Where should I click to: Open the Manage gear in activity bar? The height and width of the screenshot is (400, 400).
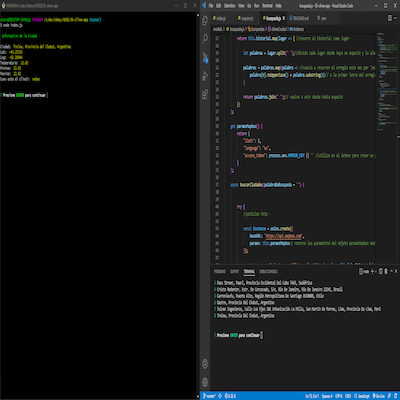coord(205,382)
